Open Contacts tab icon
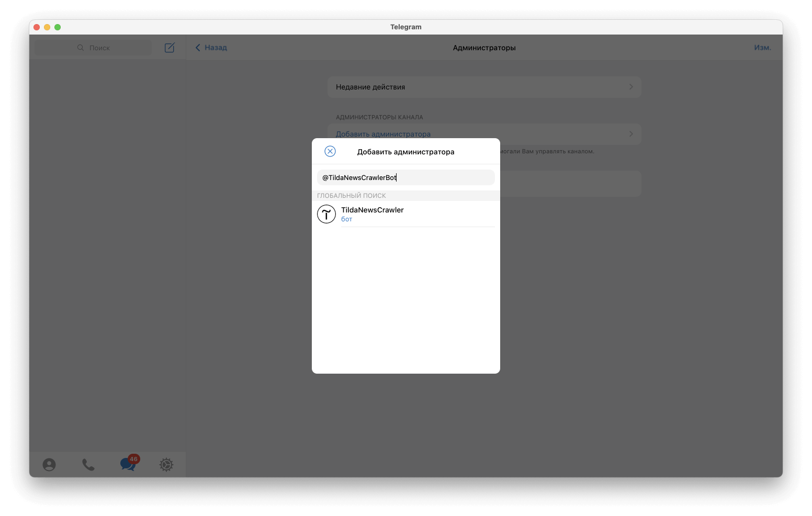Screen dimensions: 812x516 [49, 465]
